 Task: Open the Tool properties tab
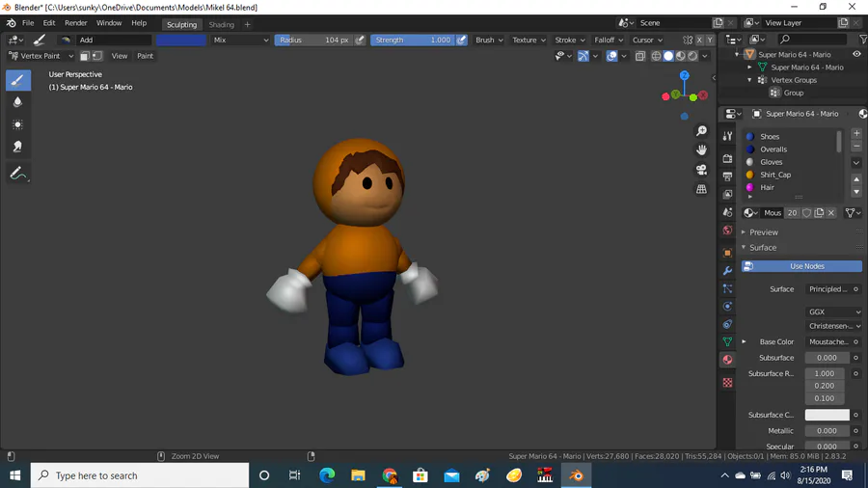pyautogui.click(x=727, y=136)
